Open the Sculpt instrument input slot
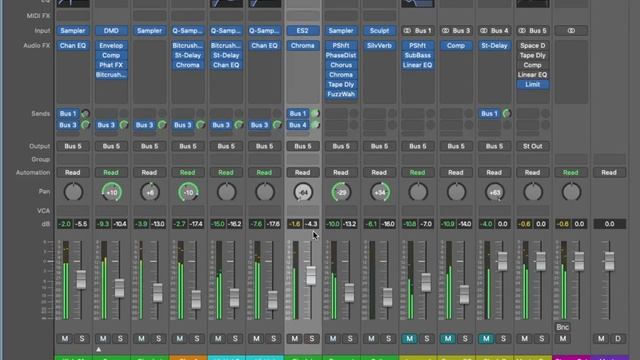Screen dimensions: 640x360 (x=379, y=31)
